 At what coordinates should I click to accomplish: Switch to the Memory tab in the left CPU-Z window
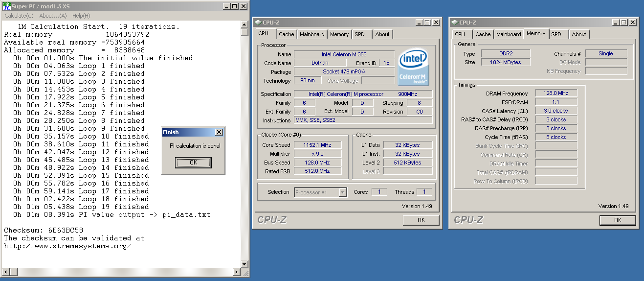339,34
